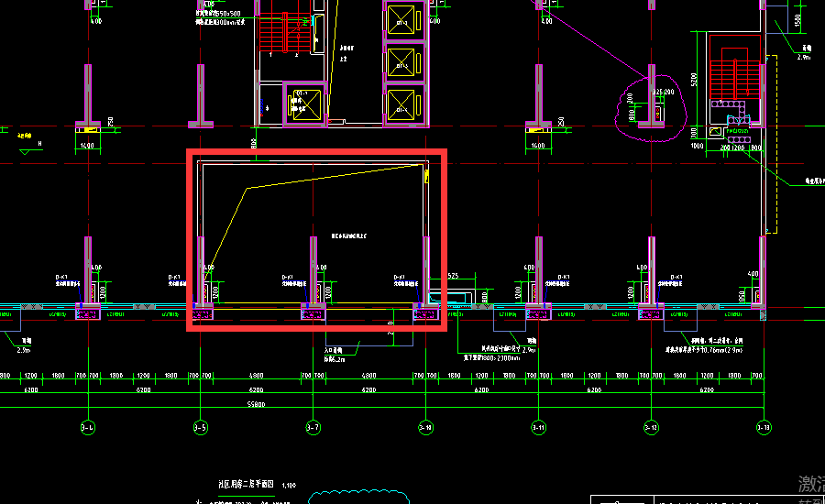825x504 pixels.
Task: Pick the 5200 vertical dimension text
Action: [x=694, y=80]
